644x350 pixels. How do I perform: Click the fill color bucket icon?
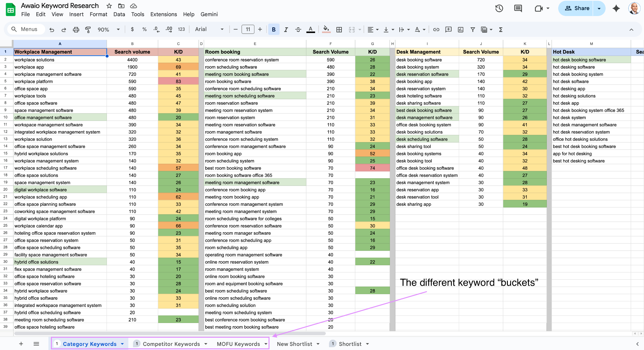[x=326, y=29]
